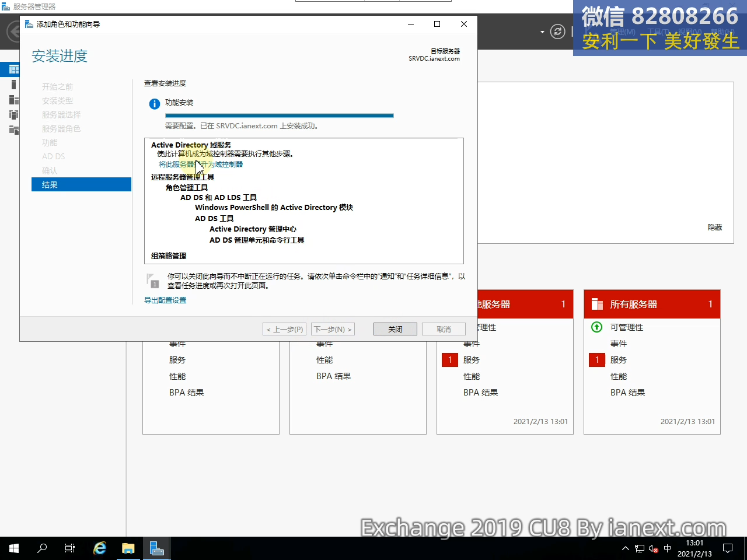This screenshot has height=560, width=747.
Task: Open the Local Server icon in the sidebar
Action: (14, 85)
